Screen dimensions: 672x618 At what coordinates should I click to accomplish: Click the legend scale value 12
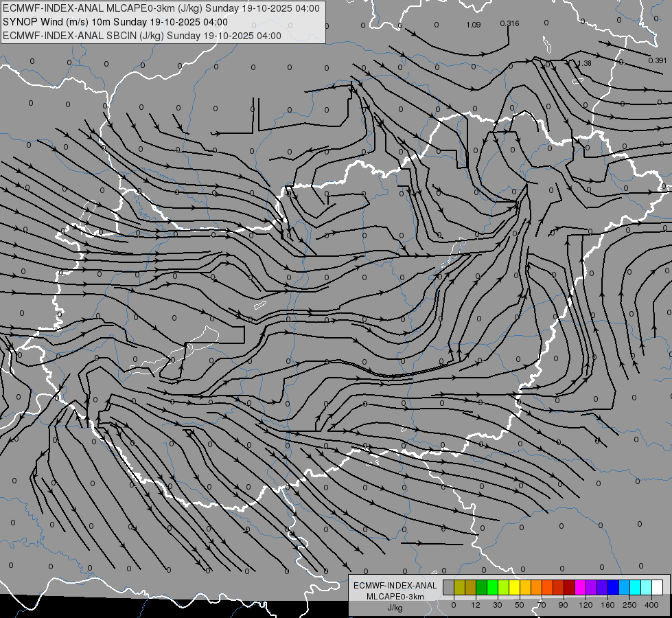(x=476, y=605)
